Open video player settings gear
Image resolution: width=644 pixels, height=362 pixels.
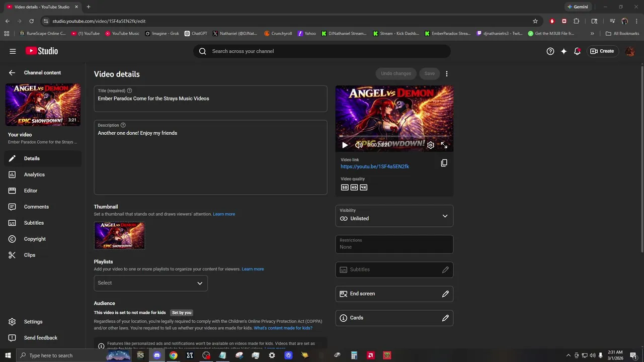[431, 145]
